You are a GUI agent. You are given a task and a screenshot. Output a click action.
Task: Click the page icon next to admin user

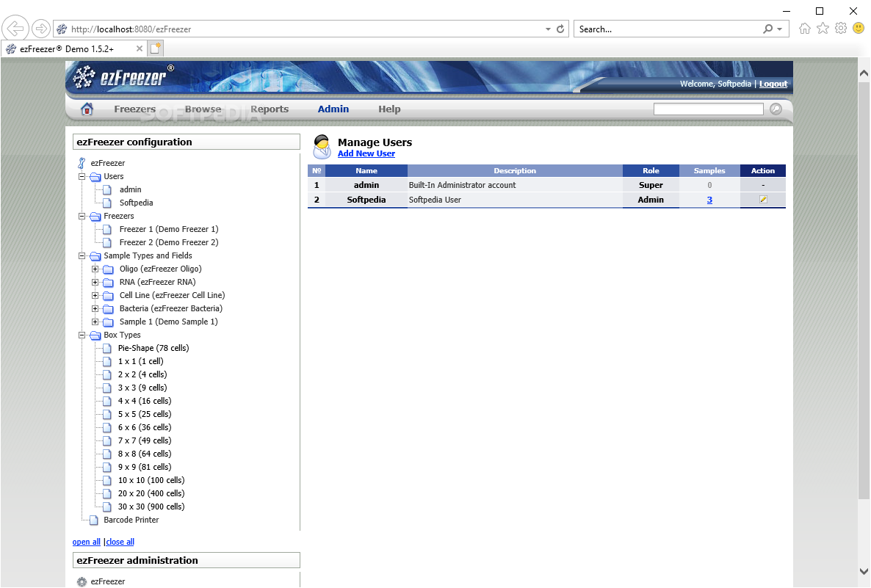pos(108,190)
